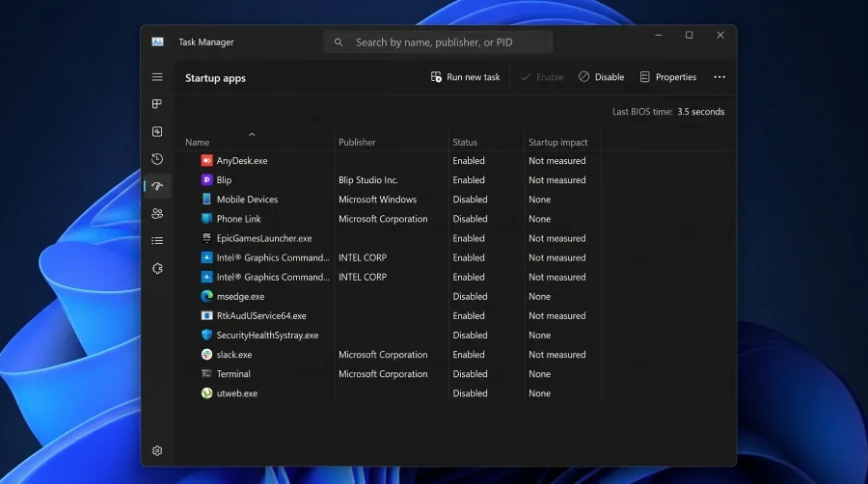
Task: Click the Disable button
Action: (601, 77)
